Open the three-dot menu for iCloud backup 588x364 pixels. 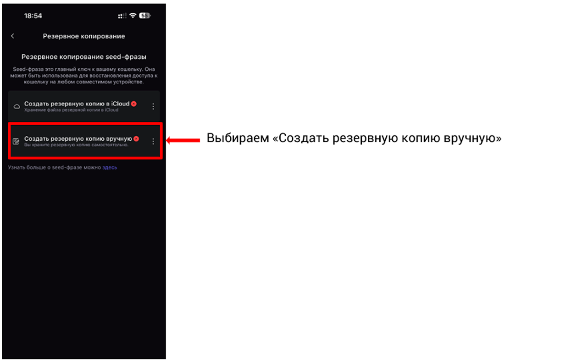tap(153, 106)
